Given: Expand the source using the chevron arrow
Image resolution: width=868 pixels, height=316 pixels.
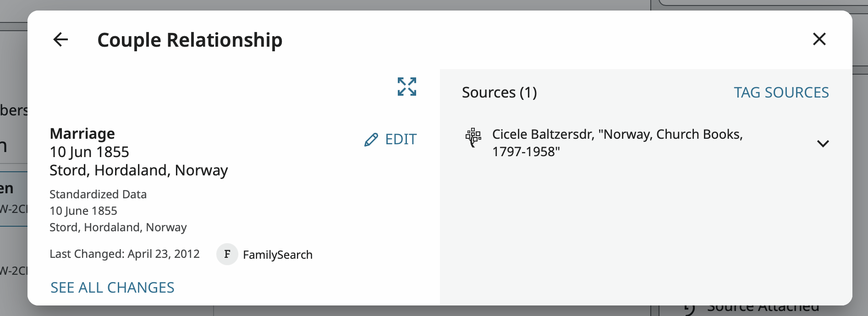Looking at the screenshot, I should [x=823, y=144].
